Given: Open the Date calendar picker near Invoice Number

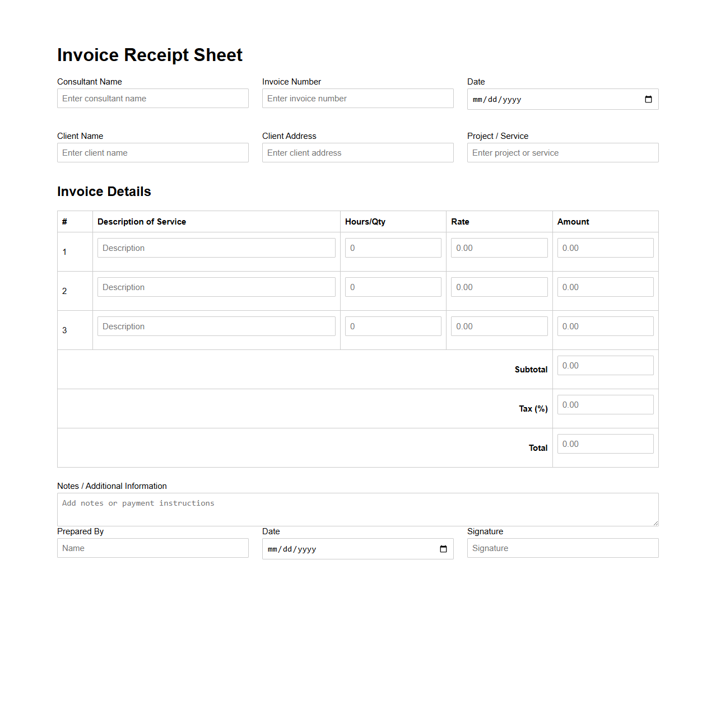Looking at the screenshot, I should point(648,99).
